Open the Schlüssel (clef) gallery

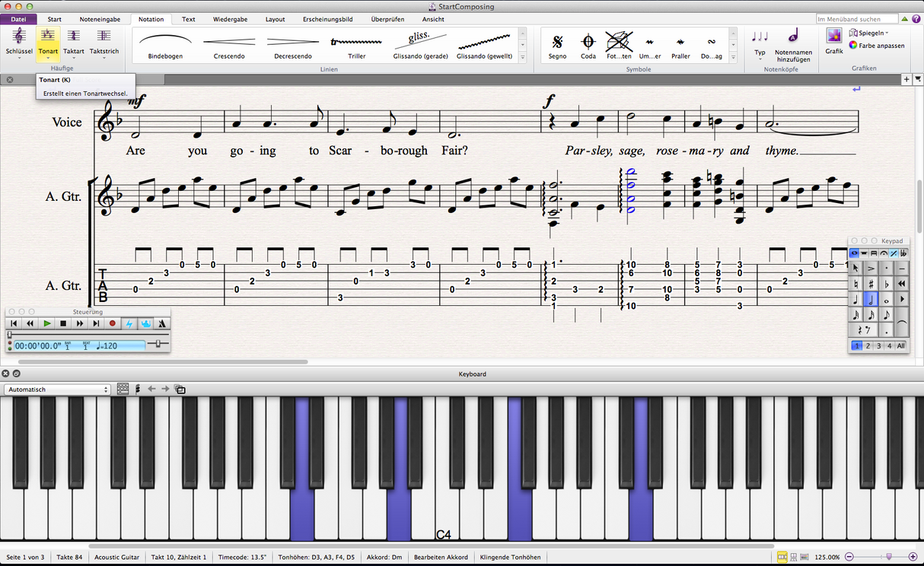tap(19, 43)
